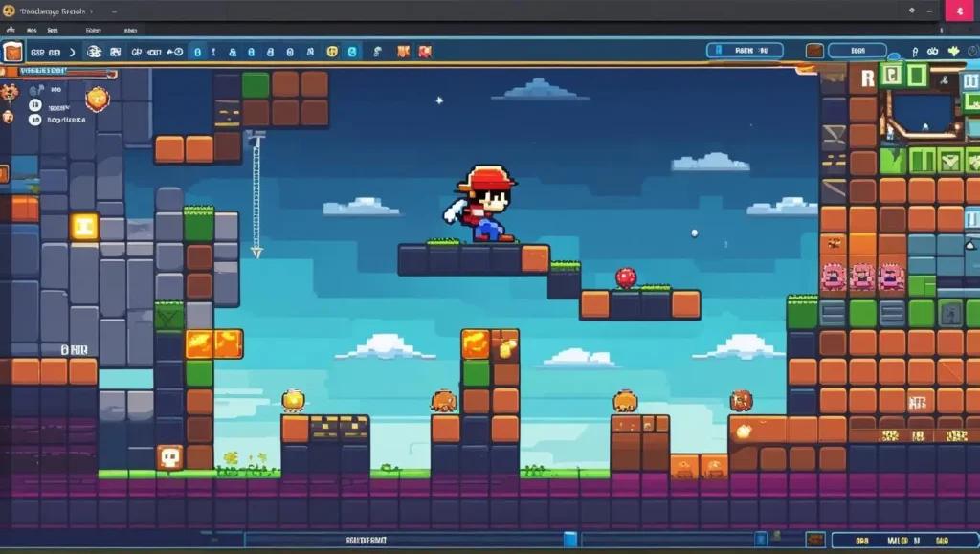Click the blue pause-like tile in the palette corner
The height and width of the screenshot is (554, 980).
(x=970, y=80)
